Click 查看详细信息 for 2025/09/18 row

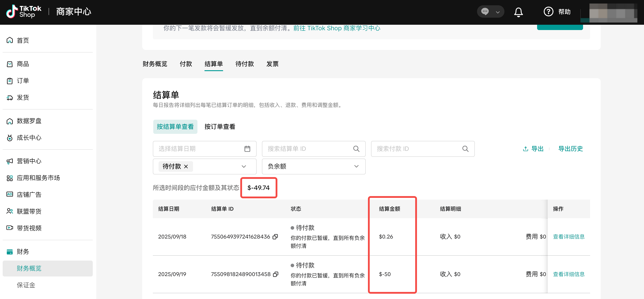(568, 237)
